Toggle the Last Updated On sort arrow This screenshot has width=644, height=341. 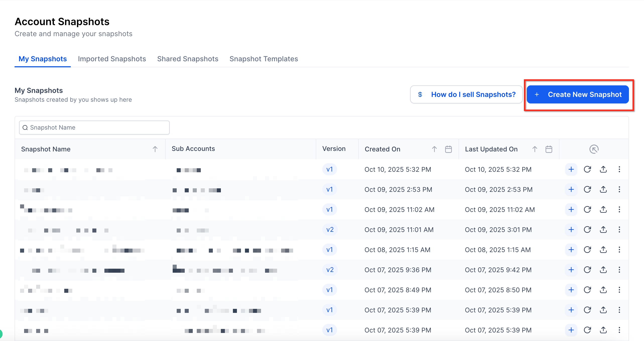coord(535,149)
